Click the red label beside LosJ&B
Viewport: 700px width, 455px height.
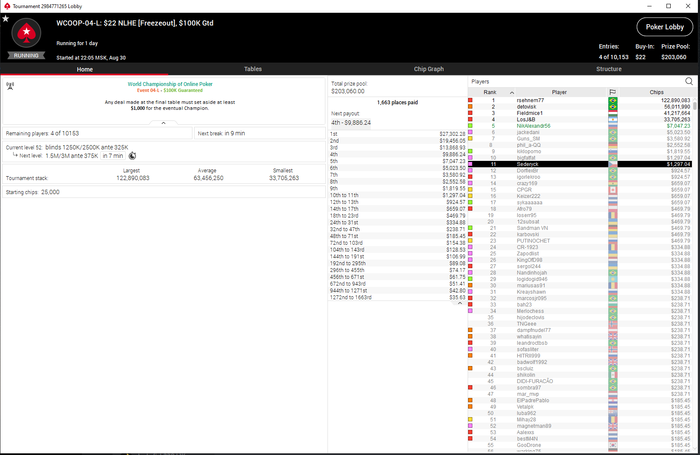[x=470, y=120]
